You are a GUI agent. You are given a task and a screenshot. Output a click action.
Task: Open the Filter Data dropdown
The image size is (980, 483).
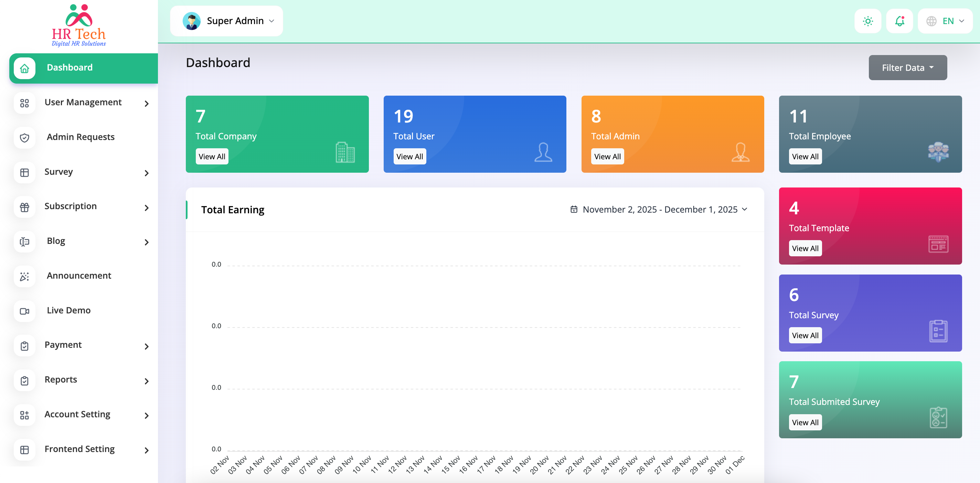pyautogui.click(x=907, y=68)
